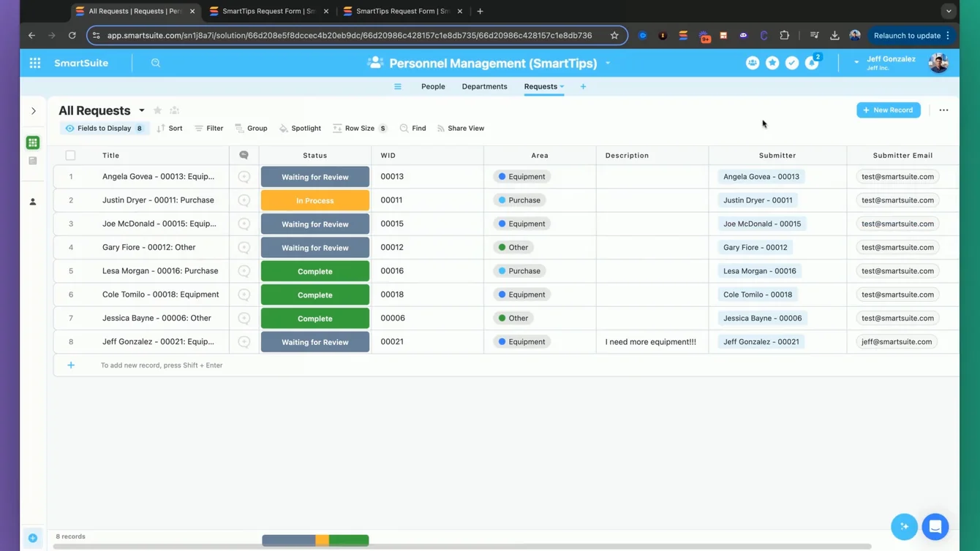Viewport: 980px width, 551px height.
Task: Switch to the Departments tab
Action: click(x=484, y=86)
